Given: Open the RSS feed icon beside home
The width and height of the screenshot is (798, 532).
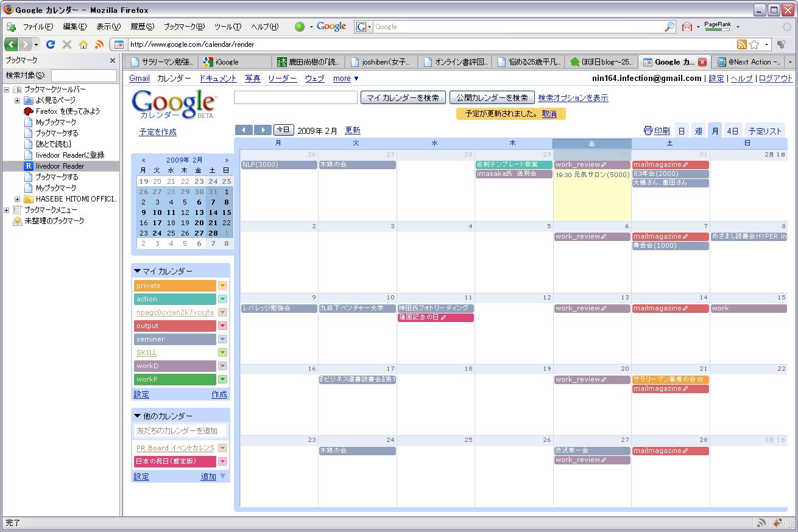Looking at the screenshot, I should click(x=99, y=44).
